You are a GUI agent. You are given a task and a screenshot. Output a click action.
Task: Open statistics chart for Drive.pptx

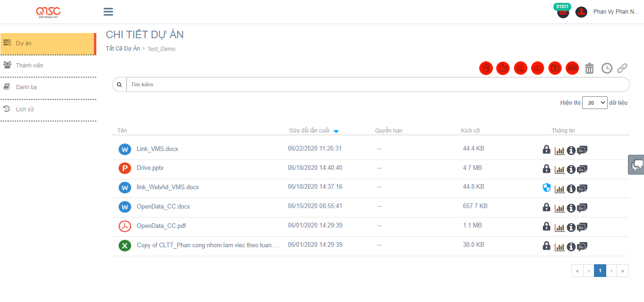[x=559, y=169]
